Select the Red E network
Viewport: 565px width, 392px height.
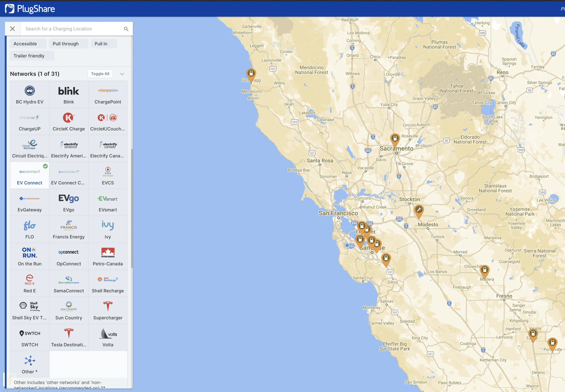click(x=30, y=283)
